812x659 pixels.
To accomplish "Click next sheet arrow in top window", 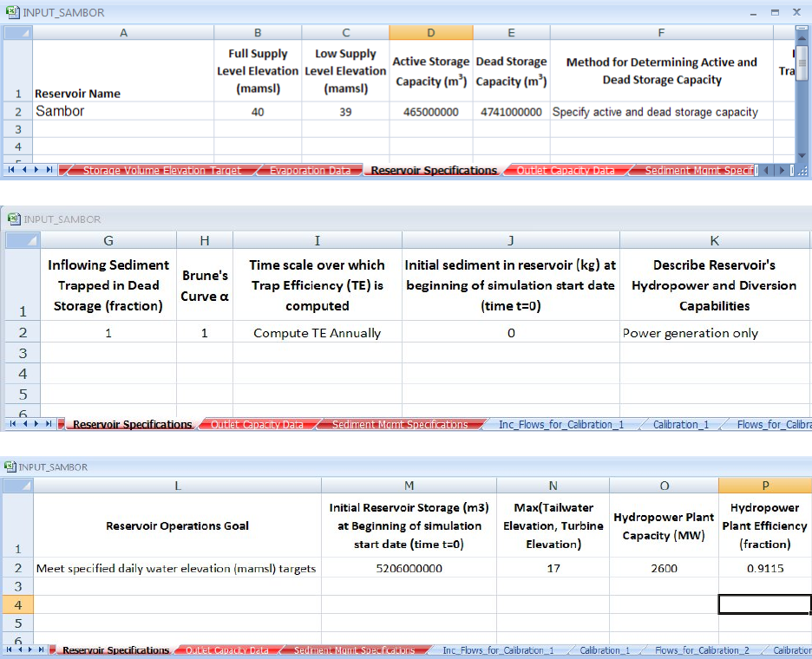I will click(x=36, y=169).
